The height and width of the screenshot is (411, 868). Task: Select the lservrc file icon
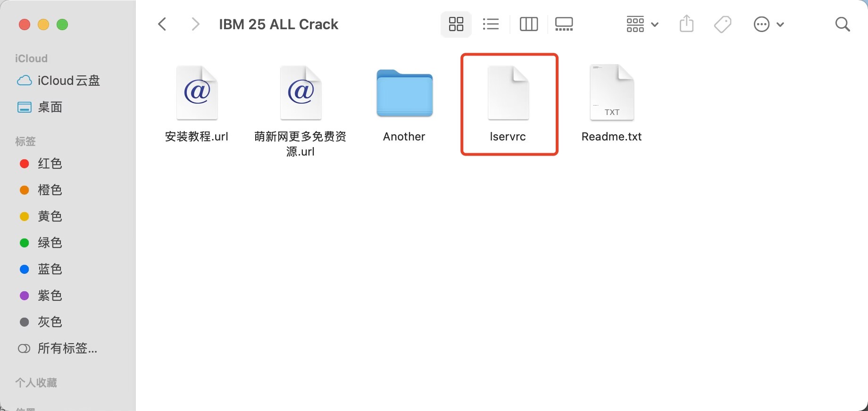(x=509, y=93)
